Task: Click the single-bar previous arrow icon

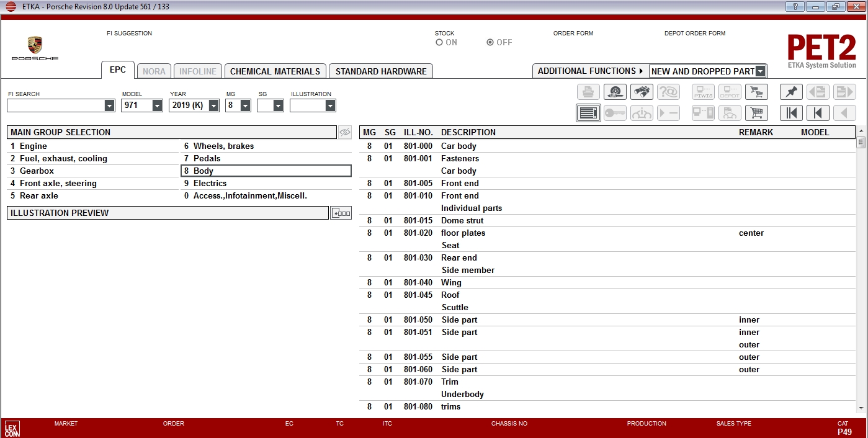Action: [818, 113]
